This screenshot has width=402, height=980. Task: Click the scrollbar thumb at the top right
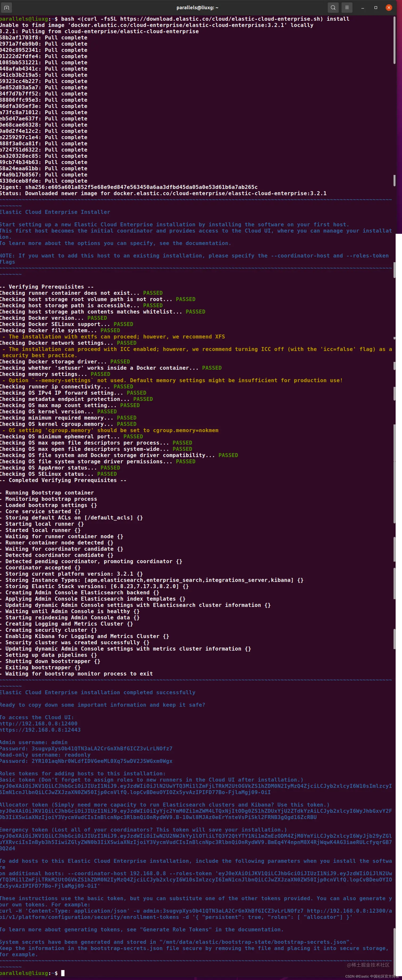pos(394,40)
